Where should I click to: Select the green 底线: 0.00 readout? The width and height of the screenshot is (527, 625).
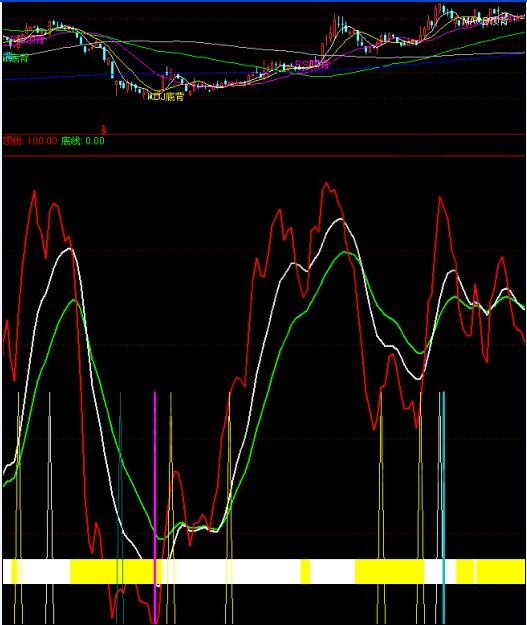[x=83, y=141]
